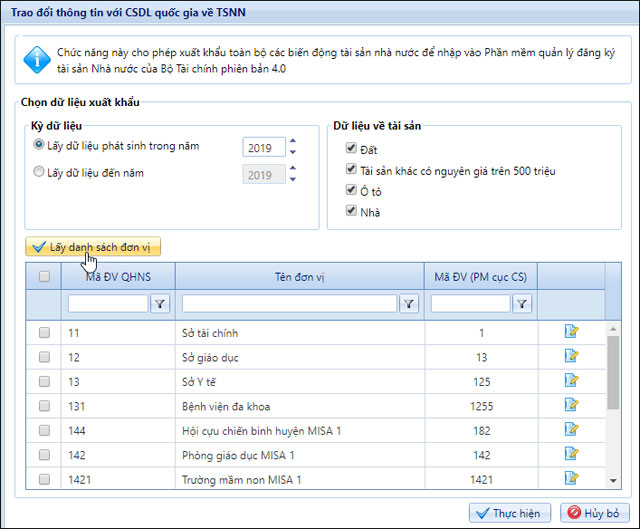Click 'Lấy danh sách đơn vị' button
Image resolution: width=640 pixels, height=529 pixels.
[x=91, y=246]
